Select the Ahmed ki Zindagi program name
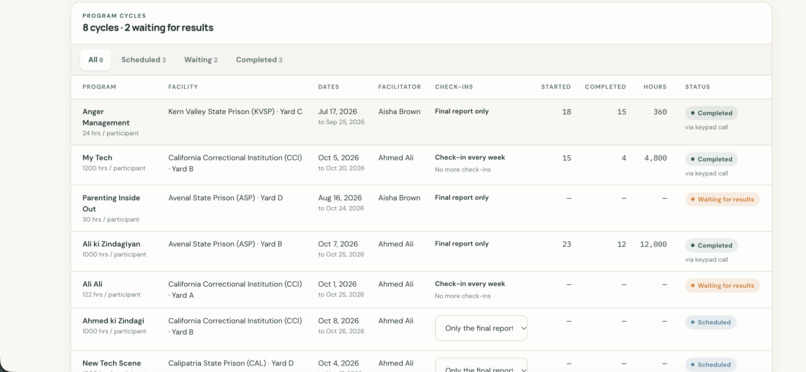The image size is (806, 372). 113,321
